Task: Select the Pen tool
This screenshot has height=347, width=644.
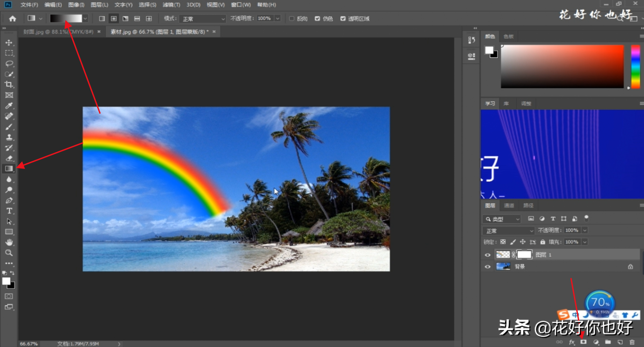Action: pyautogui.click(x=9, y=200)
